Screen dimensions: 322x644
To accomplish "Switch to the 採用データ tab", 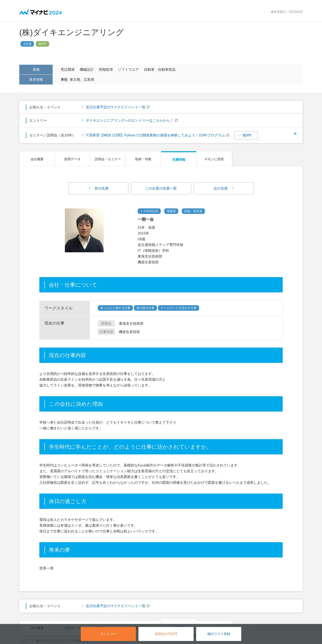I will point(72,159).
